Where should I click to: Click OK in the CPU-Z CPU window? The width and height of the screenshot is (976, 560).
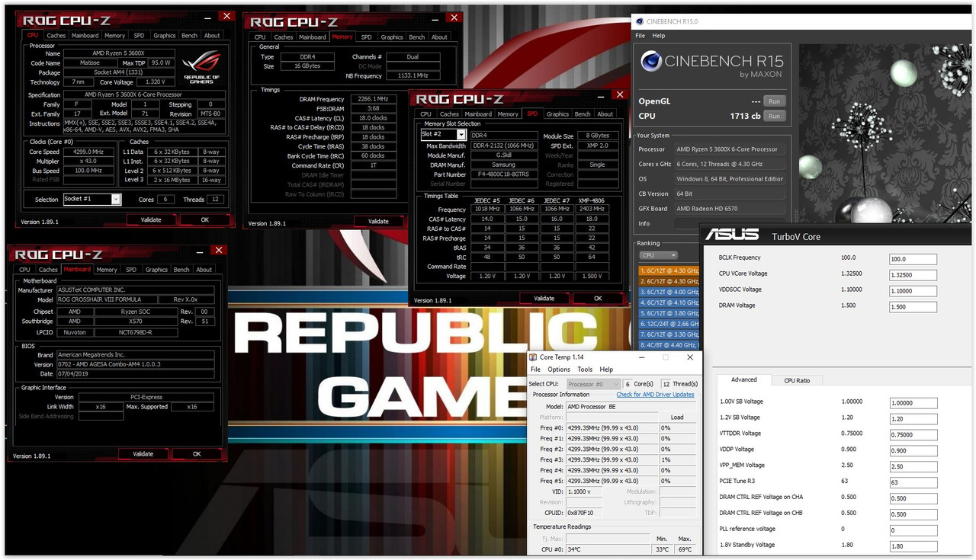pyautogui.click(x=205, y=219)
